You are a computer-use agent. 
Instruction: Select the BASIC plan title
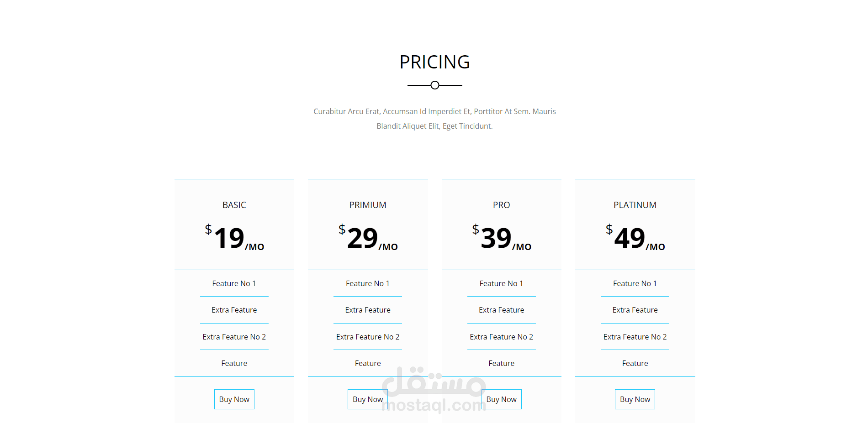(234, 205)
